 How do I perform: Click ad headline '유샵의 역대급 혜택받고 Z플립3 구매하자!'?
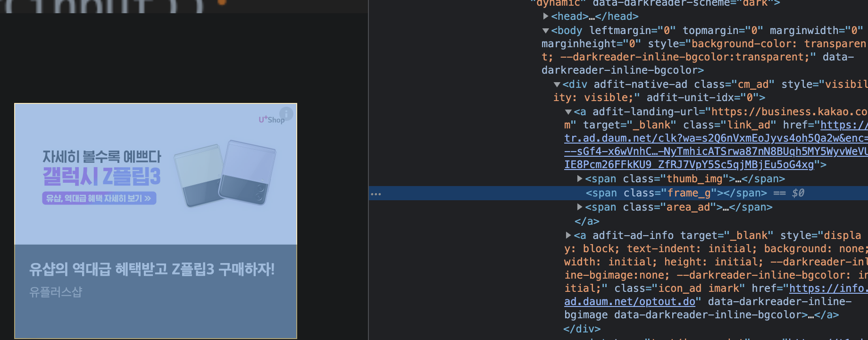click(x=151, y=270)
